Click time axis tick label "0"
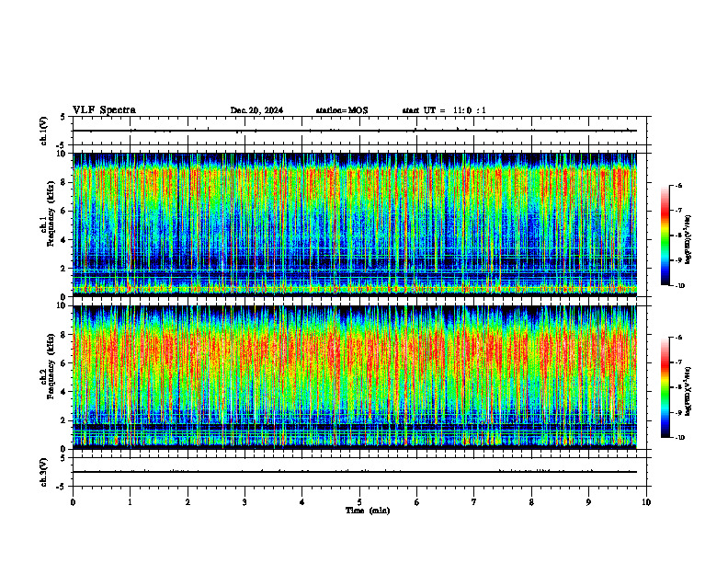The image size is (728, 563). point(73,502)
